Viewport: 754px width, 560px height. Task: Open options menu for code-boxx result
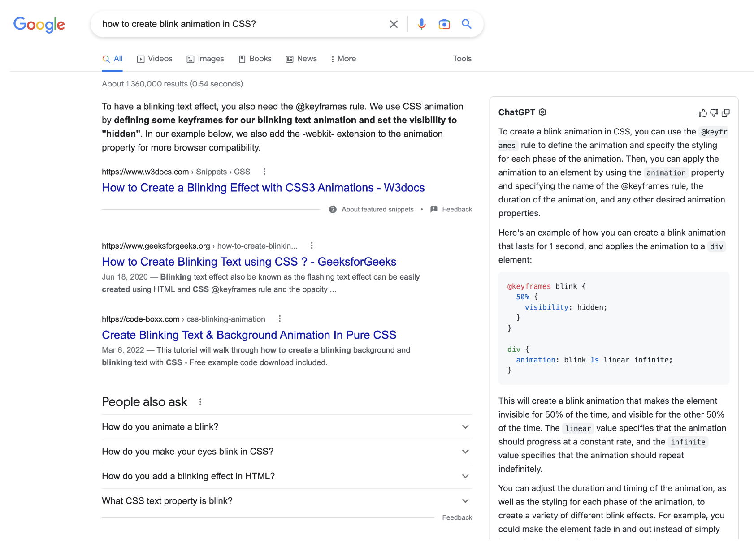(x=280, y=319)
